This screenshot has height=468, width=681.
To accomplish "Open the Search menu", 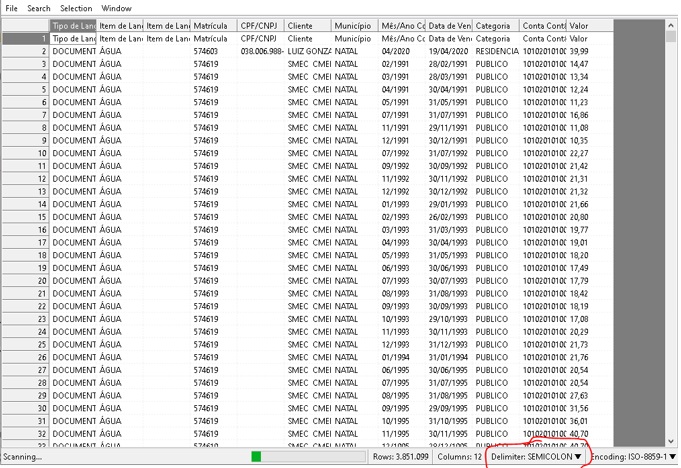I will [x=39, y=8].
